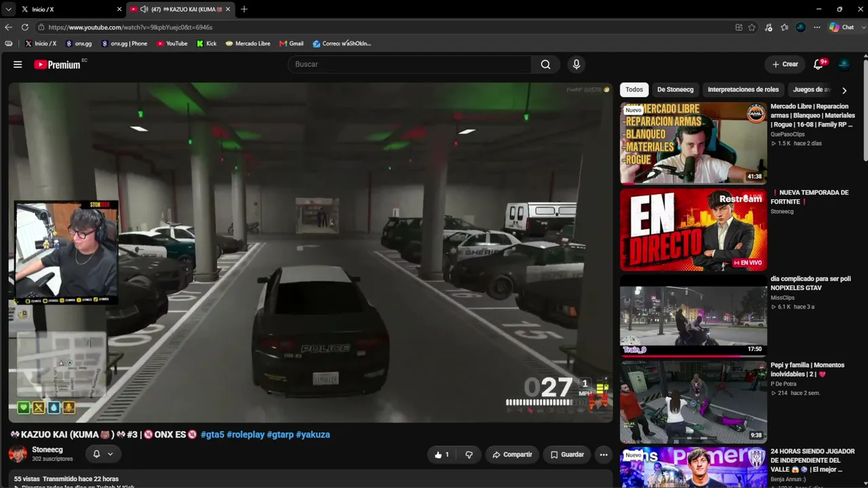Open the tab search dropdown arrow
Image resolution: width=868 pixels, height=488 pixels.
tap(8, 9)
